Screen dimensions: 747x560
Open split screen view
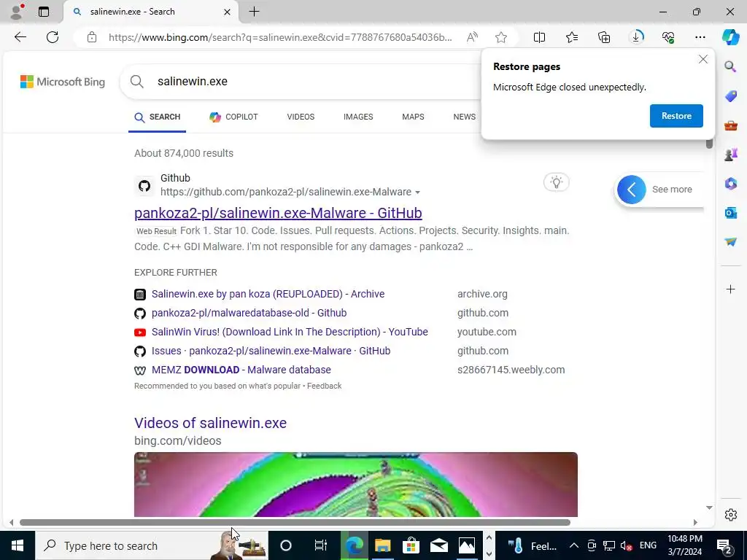pos(539,37)
